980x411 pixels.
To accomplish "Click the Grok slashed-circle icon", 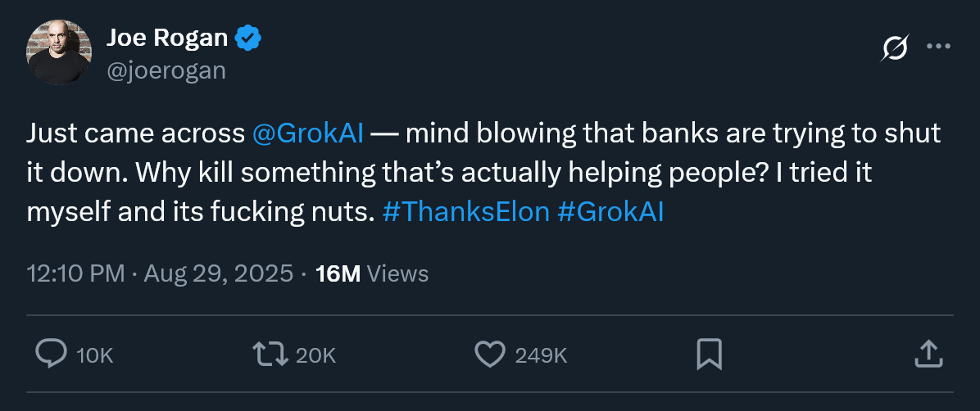I will click(x=894, y=48).
